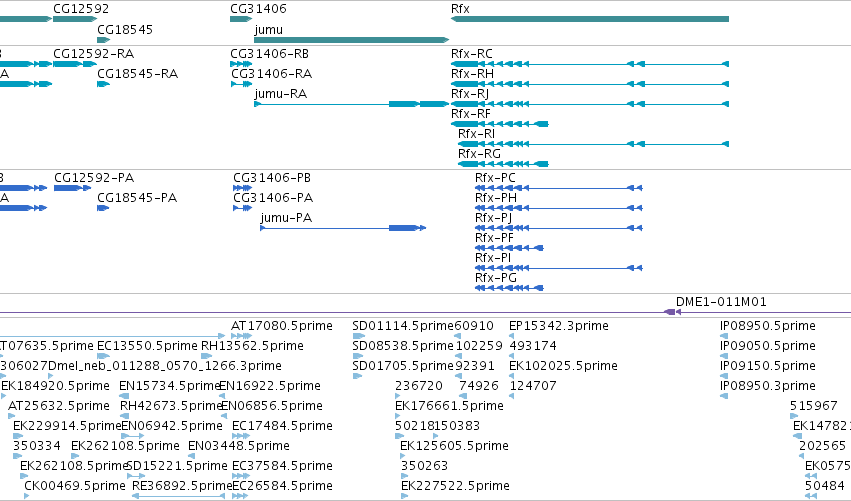Select the SD08538.5prime EST
851x501 pixels.
[x=358, y=356]
